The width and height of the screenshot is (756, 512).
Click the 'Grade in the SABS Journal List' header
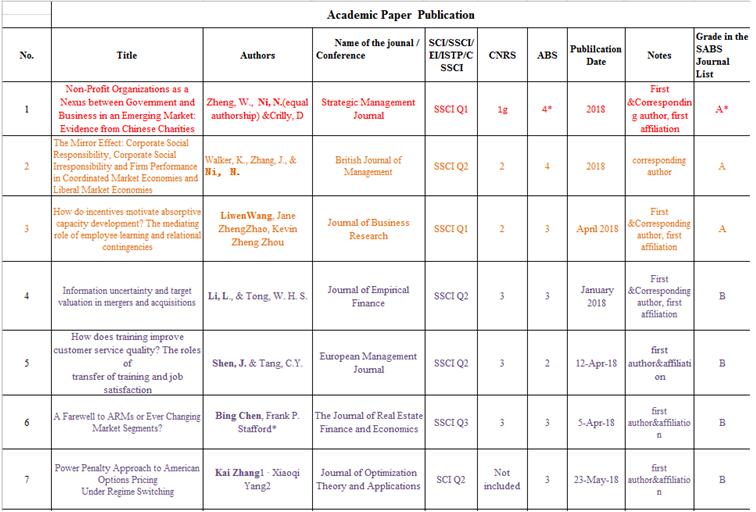point(721,56)
